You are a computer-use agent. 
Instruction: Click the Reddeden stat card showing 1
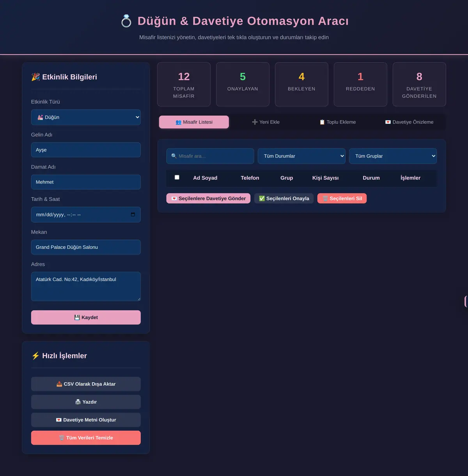tap(360, 84)
